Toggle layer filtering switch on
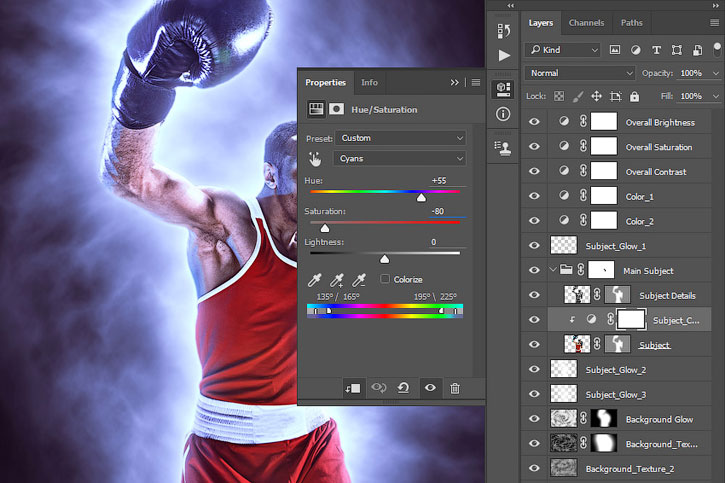 [717, 49]
